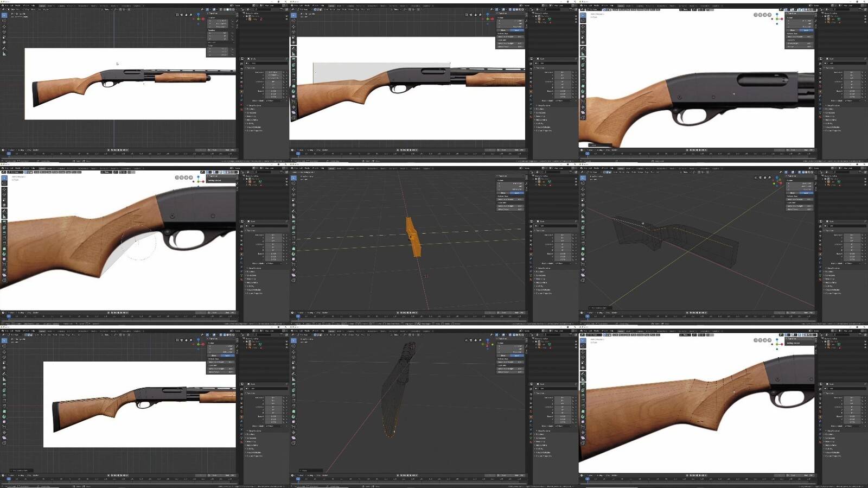Select the Transform tool in the edge-loop stock close-up
The width and height of the screenshot is (868, 488).
[x=583, y=367]
